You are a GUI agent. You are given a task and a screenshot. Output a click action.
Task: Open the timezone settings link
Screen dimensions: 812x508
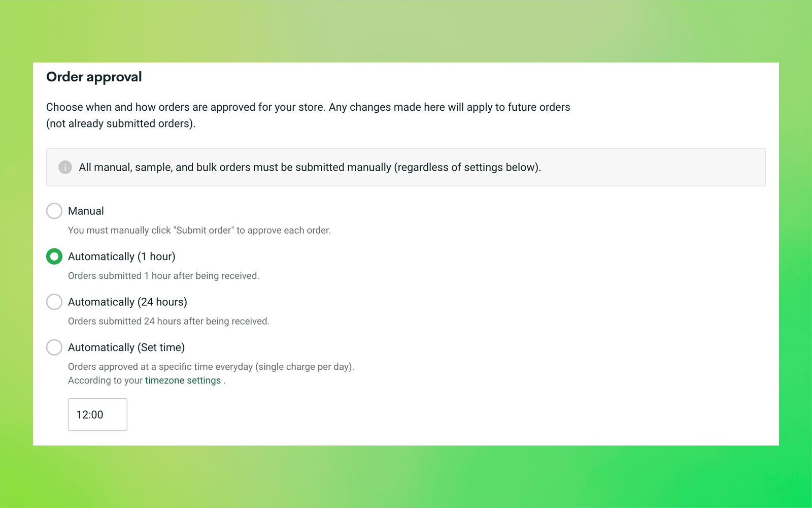(x=183, y=380)
